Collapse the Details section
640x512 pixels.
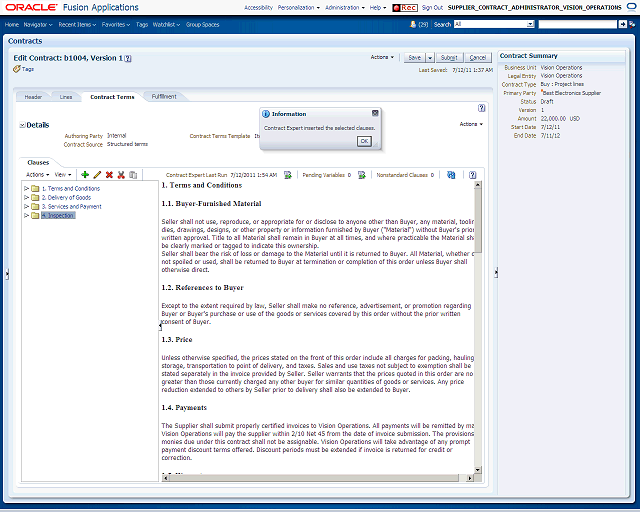(22, 125)
